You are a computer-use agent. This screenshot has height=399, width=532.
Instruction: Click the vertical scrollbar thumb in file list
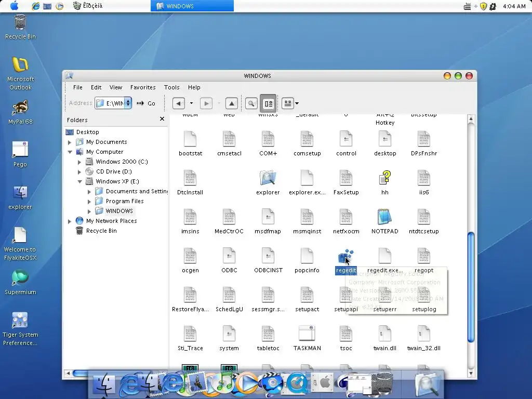click(471, 287)
